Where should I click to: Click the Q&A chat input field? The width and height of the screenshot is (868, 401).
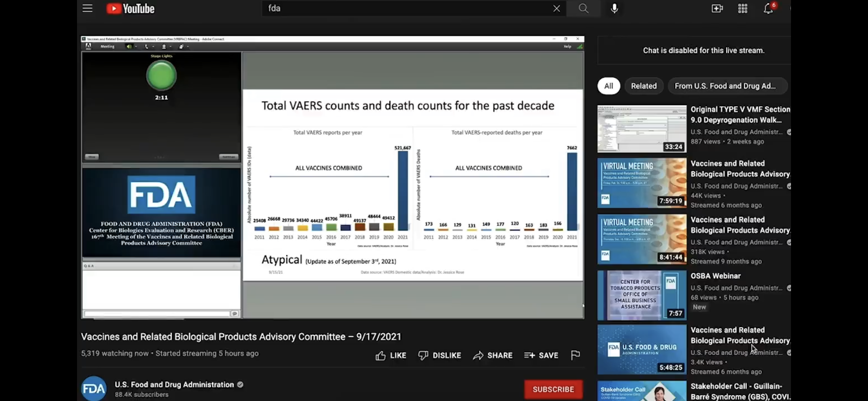pos(156,314)
